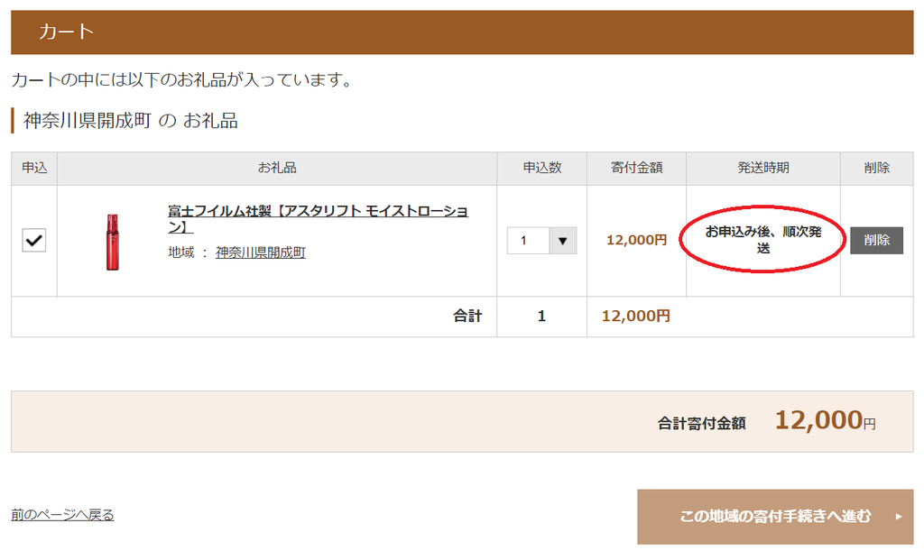Click the カート page title
The height and width of the screenshot is (560, 924).
pyautogui.click(x=66, y=32)
